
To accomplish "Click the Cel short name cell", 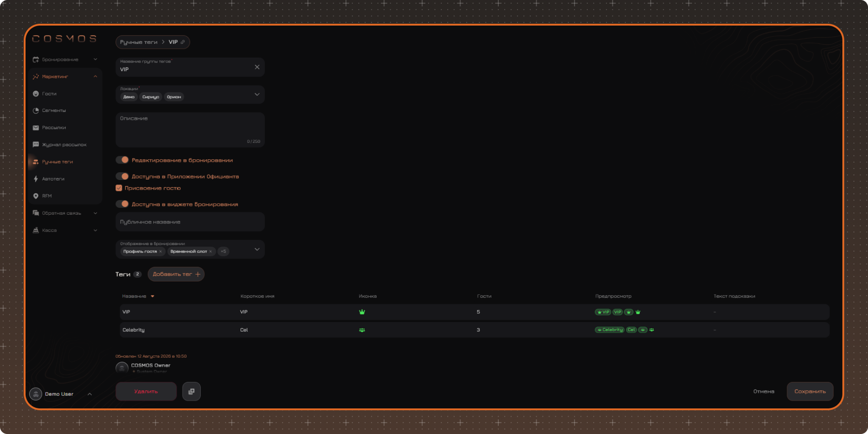I will pos(244,330).
